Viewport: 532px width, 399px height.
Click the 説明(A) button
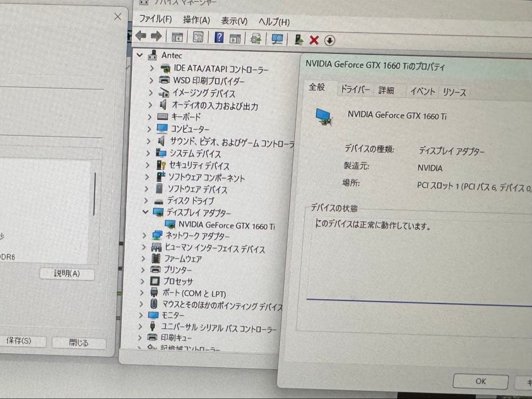[x=67, y=274]
